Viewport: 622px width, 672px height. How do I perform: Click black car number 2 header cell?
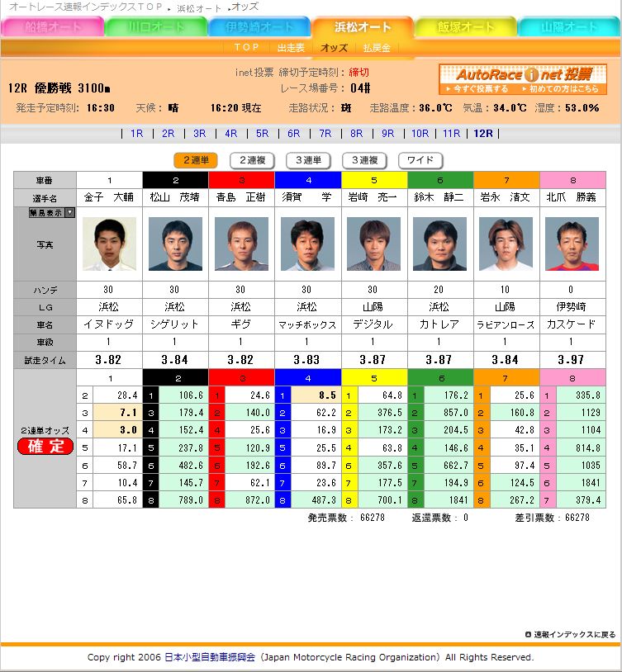(175, 180)
